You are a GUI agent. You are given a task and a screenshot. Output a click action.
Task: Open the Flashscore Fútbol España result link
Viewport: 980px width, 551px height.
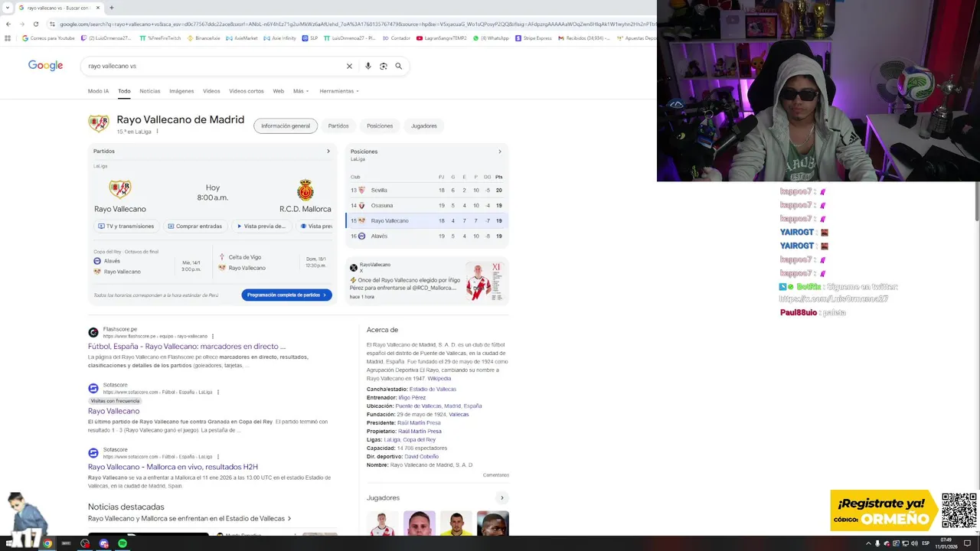click(187, 347)
